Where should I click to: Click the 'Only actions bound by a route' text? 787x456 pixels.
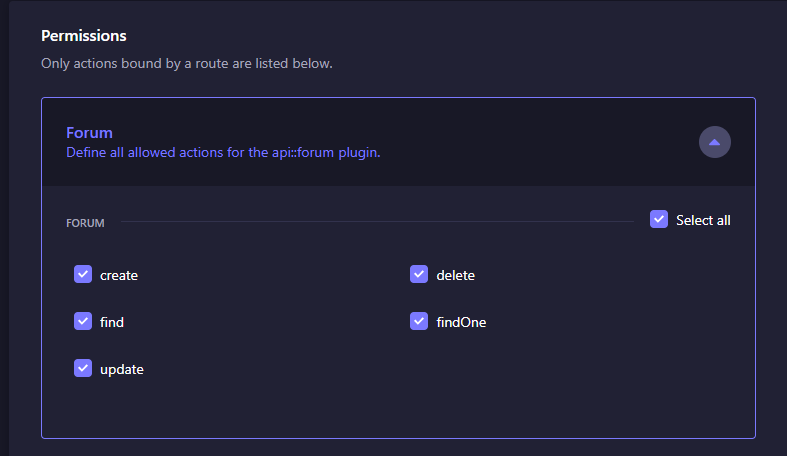(x=187, y=64)
